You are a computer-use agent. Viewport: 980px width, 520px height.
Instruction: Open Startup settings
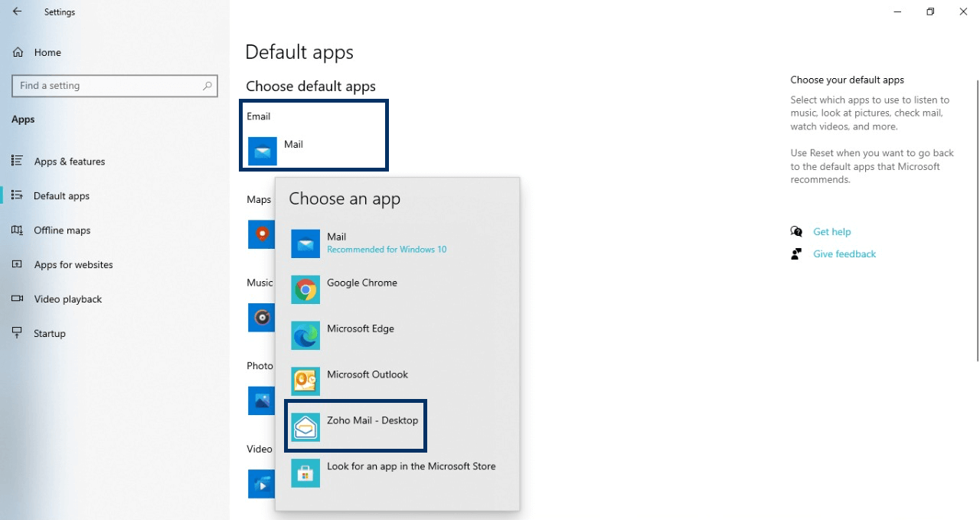click(50, 334)
